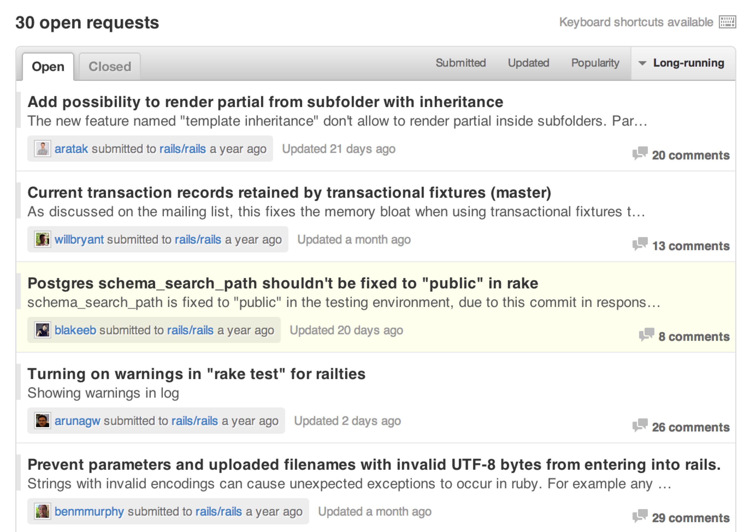The height and width of the screenshot is (532, 756).
Task: Click aratak's avatar thumbnail
Action: click(x=43, y=149)
